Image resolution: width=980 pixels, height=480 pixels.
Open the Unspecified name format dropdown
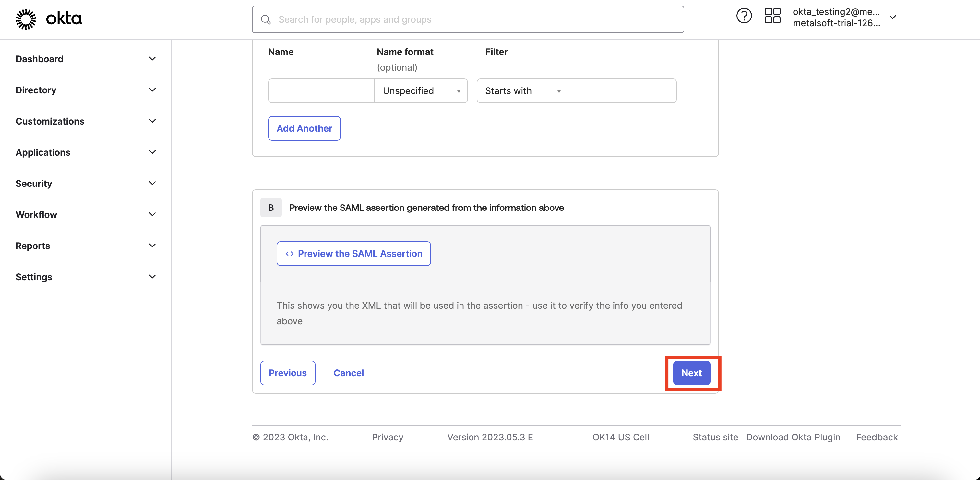[421, 91]
